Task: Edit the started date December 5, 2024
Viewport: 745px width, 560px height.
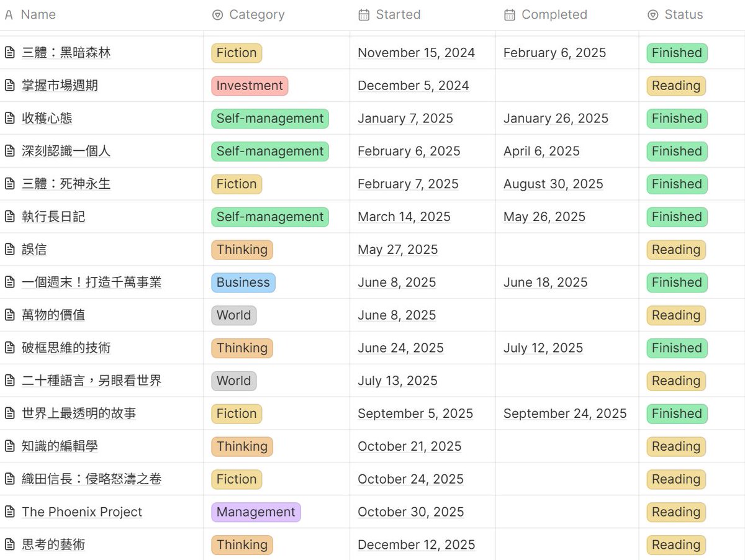Action: [413, 86]
